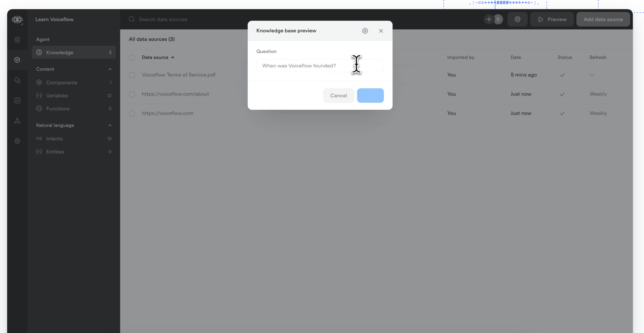Click the Add data source button
This screenshot has width=644, height=333.
pos(603,19)
